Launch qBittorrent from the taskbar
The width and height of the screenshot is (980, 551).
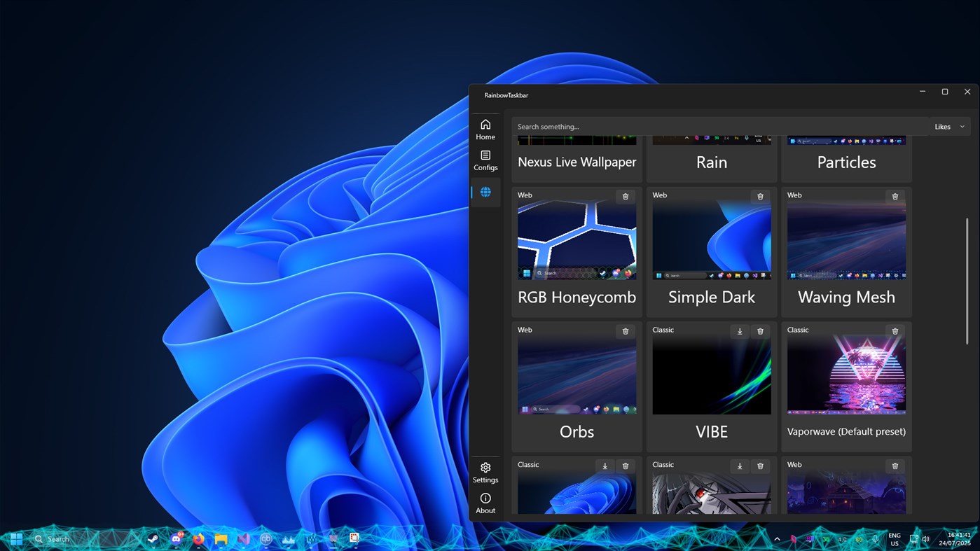tap(265, 539)
